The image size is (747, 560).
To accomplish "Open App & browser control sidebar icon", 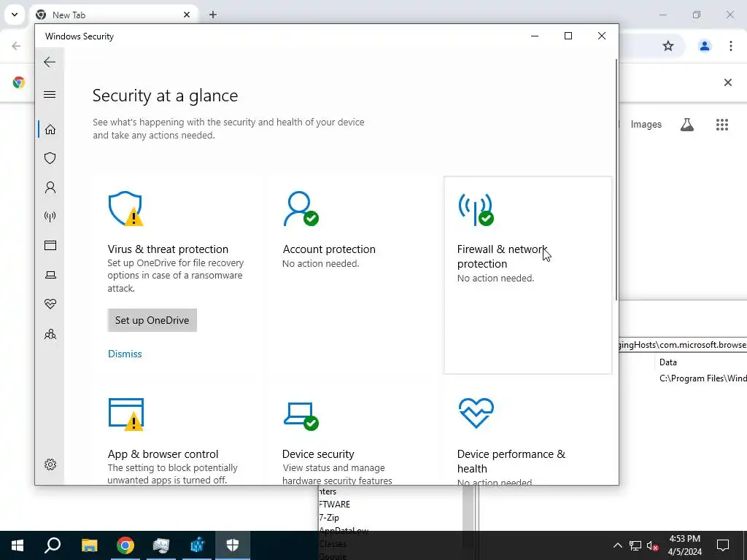I will 50,245.
